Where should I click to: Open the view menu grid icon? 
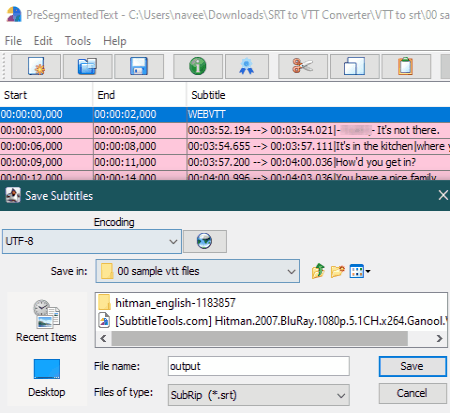(360, 271)
